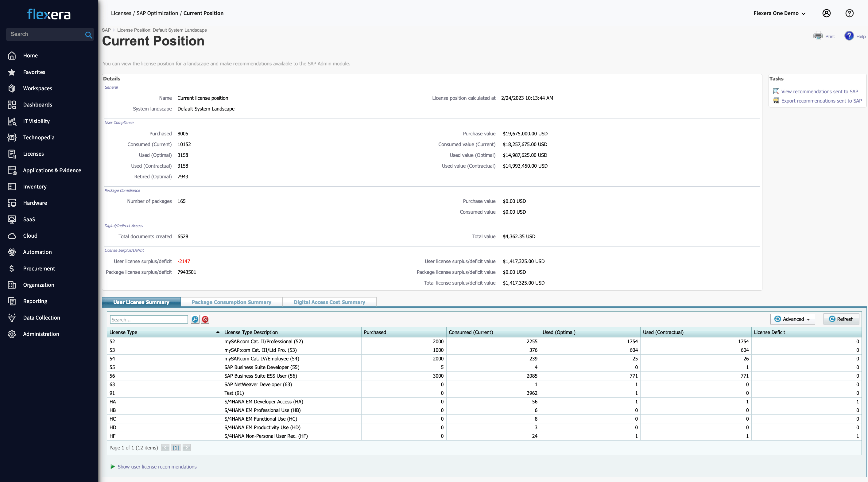The image size is (868, 482).
Task: Open the Flexera One Demo dropdown
Action: click(x=779, y=13)
